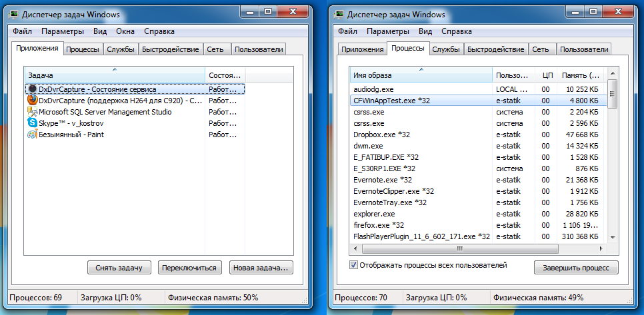Screen dimensions: 644x315
Task: Sort processes by the Пользователь column header
Action: tap(514, 75)
